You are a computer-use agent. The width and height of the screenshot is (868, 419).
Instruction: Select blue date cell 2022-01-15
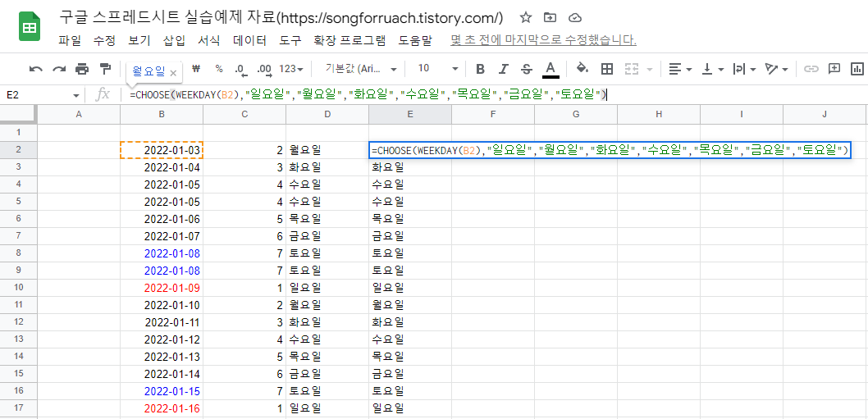[162, 391]
